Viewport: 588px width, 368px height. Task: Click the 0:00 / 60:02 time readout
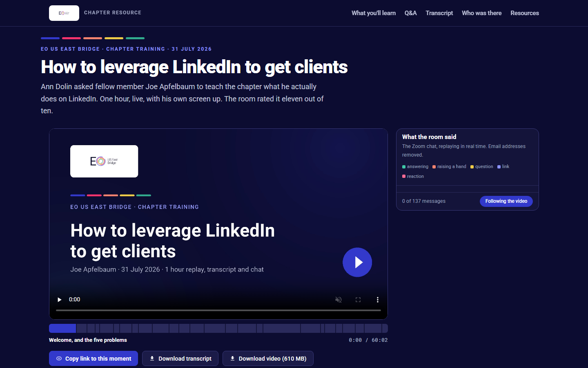coord(368,340)
